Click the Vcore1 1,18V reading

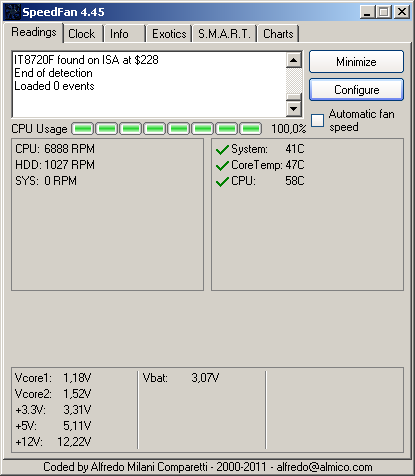[x=53, y=378]
